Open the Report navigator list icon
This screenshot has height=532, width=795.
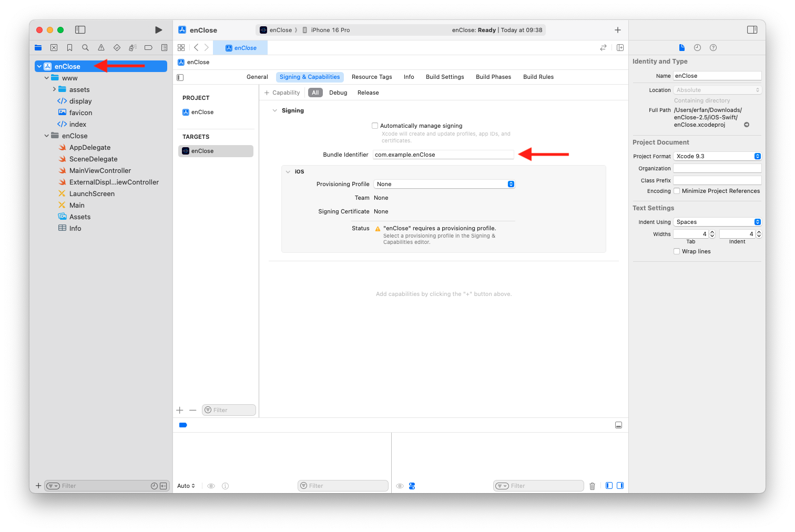[164, 47]
